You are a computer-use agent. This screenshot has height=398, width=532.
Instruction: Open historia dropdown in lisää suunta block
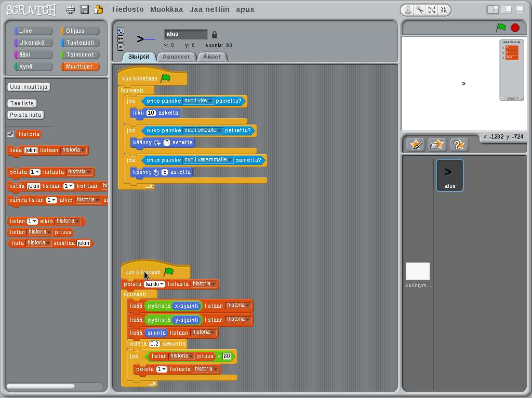(x=204, y=332)
